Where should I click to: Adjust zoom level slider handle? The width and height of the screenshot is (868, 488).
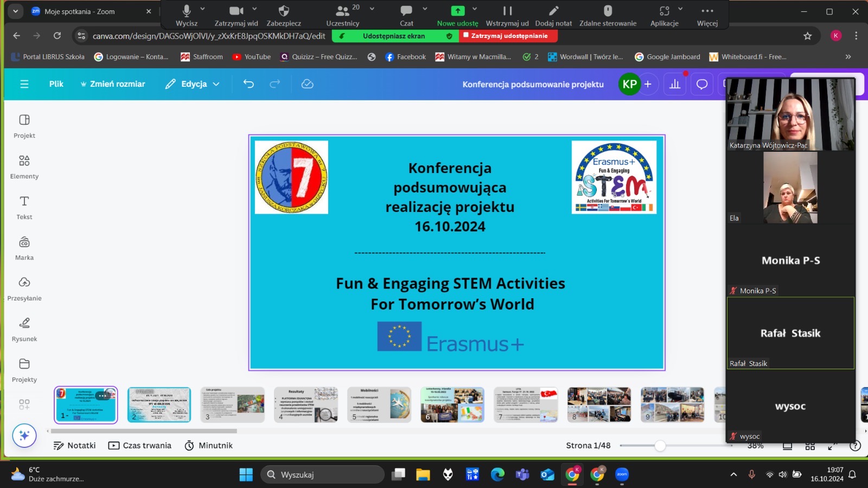pyautogui.click(x=660, y=446)
